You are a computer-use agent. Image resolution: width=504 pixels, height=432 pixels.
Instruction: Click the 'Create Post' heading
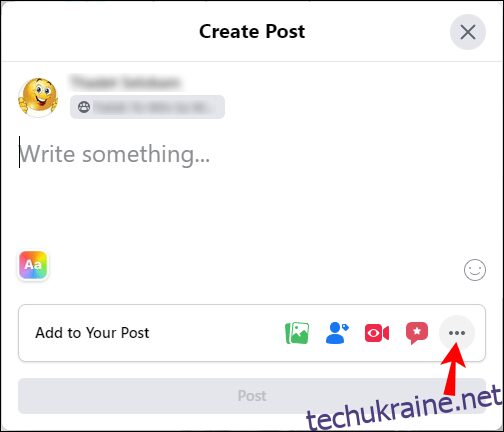252,32
